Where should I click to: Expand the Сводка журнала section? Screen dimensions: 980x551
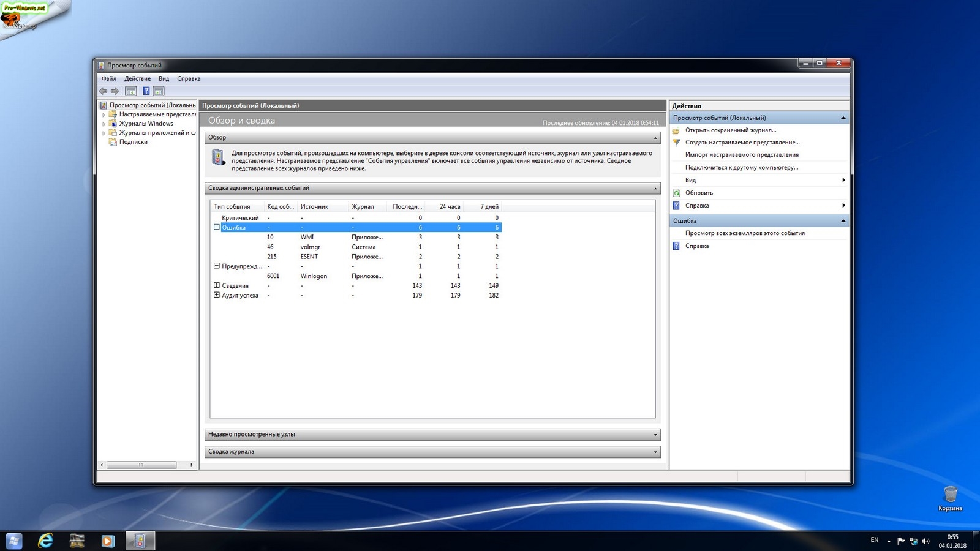pos(655,452)
